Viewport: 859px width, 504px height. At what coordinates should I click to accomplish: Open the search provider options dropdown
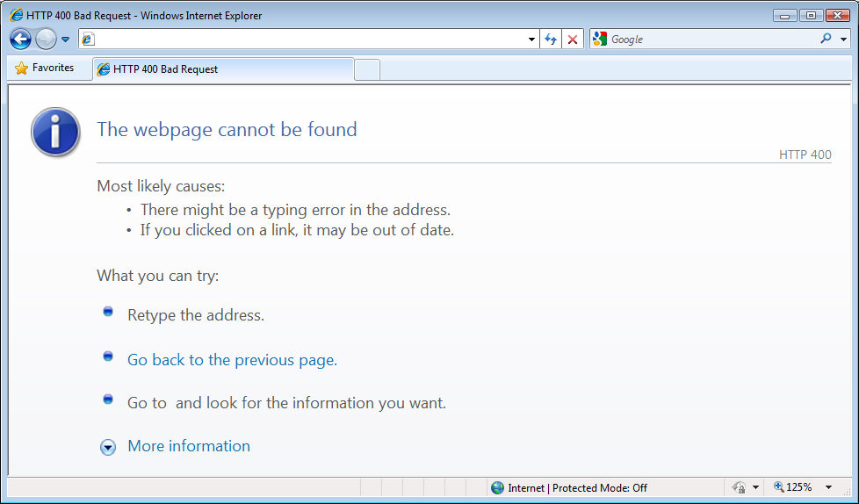[843, 40]
